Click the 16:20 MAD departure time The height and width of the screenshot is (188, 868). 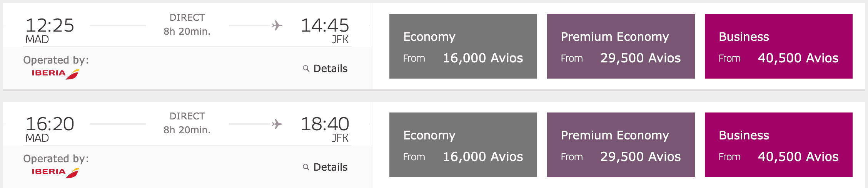pyautogui.click(x=50, y=124)
